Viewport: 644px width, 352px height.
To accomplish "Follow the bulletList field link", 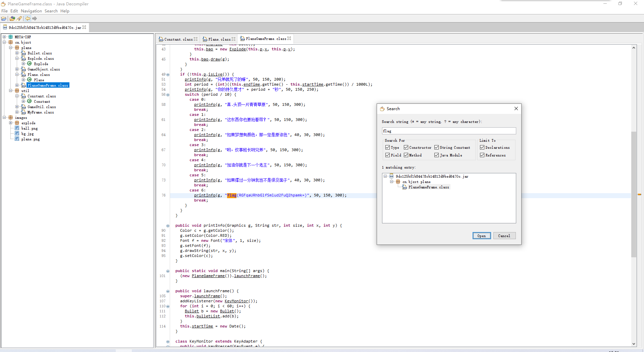I will click(208, 316).
